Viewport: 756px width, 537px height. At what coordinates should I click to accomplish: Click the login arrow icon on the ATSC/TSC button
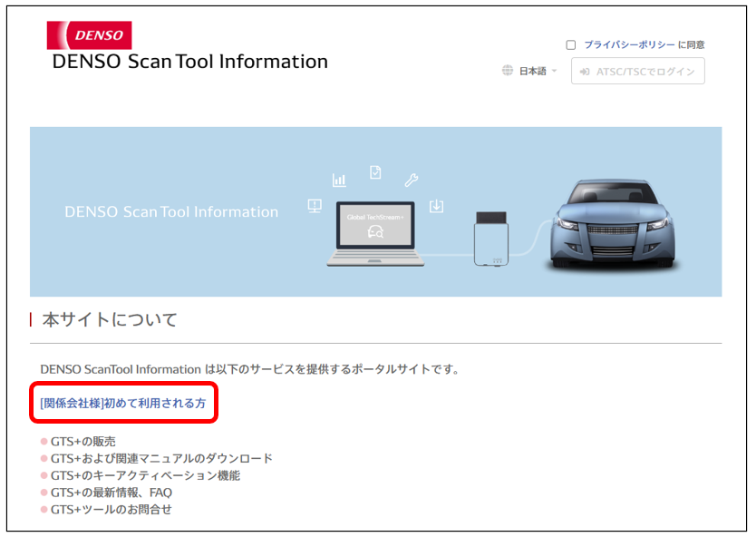tap(585, 72)
